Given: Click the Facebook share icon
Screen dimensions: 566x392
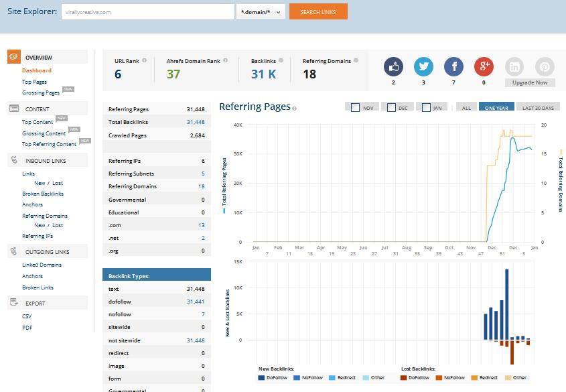Looking at the screenshot, I should pyautogui.click(x=453, y=66).
